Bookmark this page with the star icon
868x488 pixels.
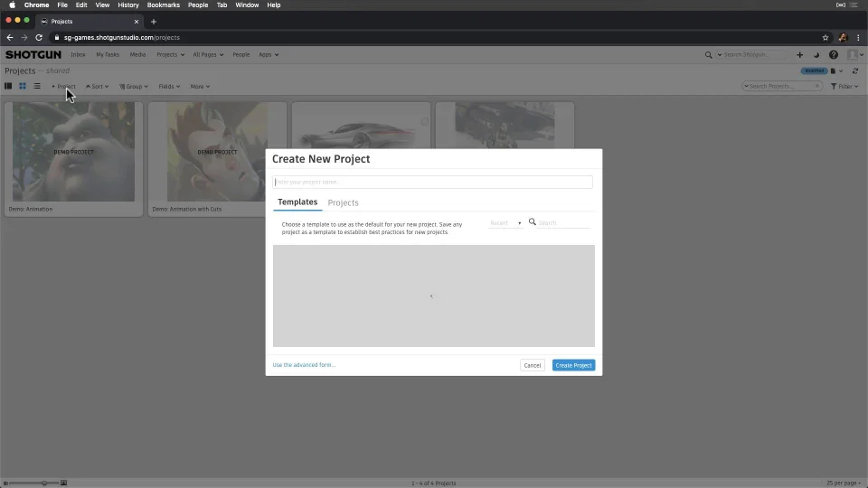point(826,38)
